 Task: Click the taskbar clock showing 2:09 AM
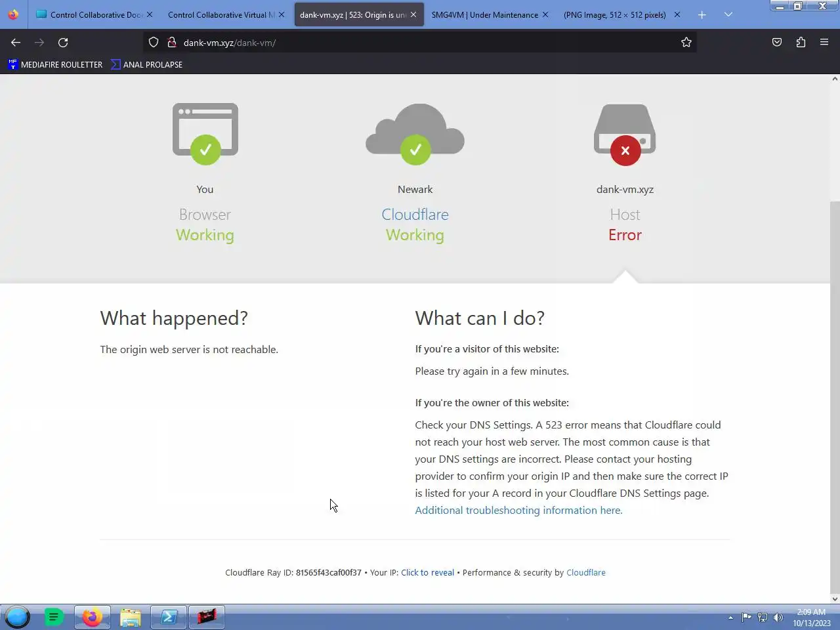[x=811, y=618]
